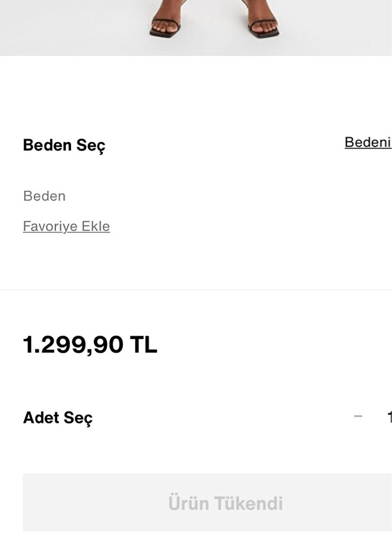The width and height of the screenshot is (392, 549).
Task: Click the Adet Seç label
Action: click(x=58, y=418)
